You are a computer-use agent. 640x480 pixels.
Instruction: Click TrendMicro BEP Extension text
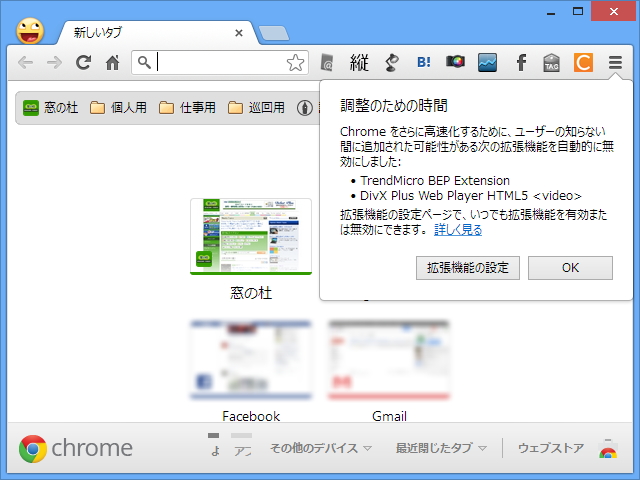click(435, 180)
